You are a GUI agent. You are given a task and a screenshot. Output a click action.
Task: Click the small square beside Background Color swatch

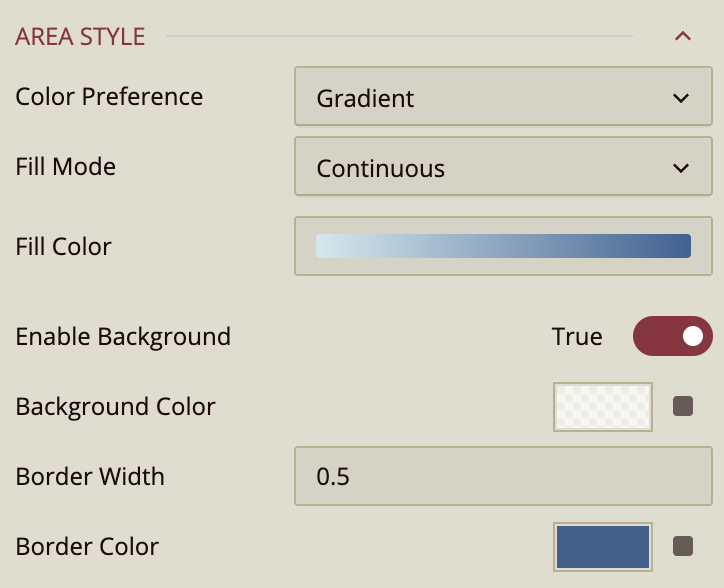tap(683, 407)
